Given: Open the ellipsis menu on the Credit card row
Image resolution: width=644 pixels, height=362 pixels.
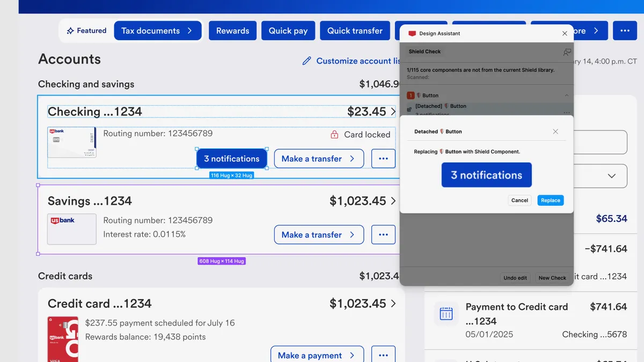Looking at the screenshot, I should click(x=383, y=354).
